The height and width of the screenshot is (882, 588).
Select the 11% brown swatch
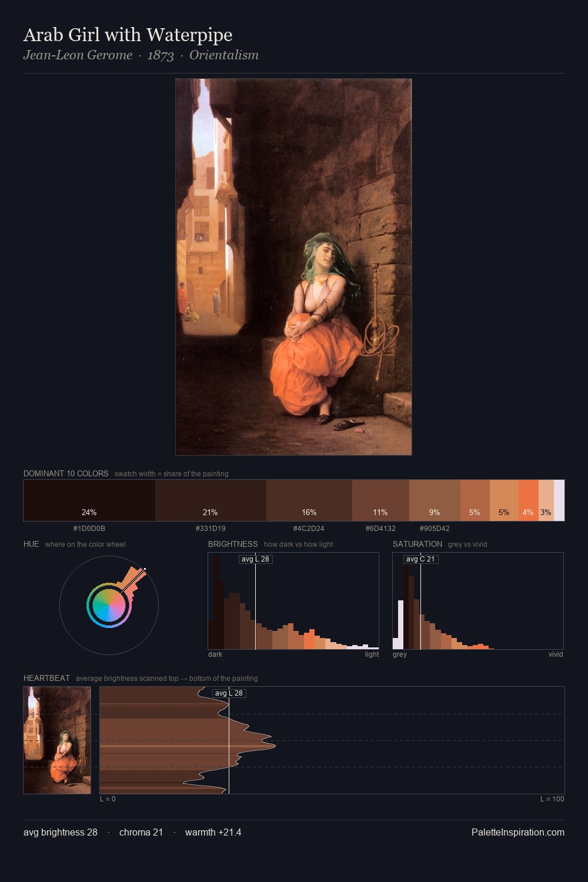pos(380,500)
